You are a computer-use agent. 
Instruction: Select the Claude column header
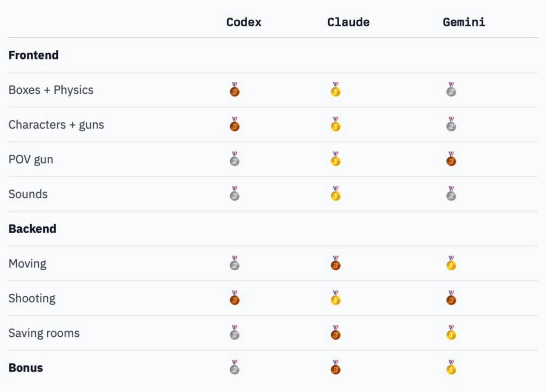pyautogui.click(x=348, y=22)
